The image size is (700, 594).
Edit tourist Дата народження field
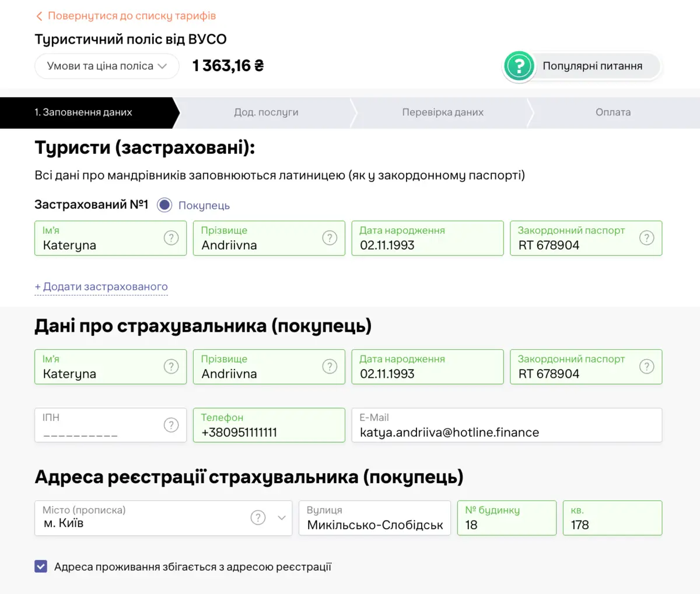(x=428, y=238)
